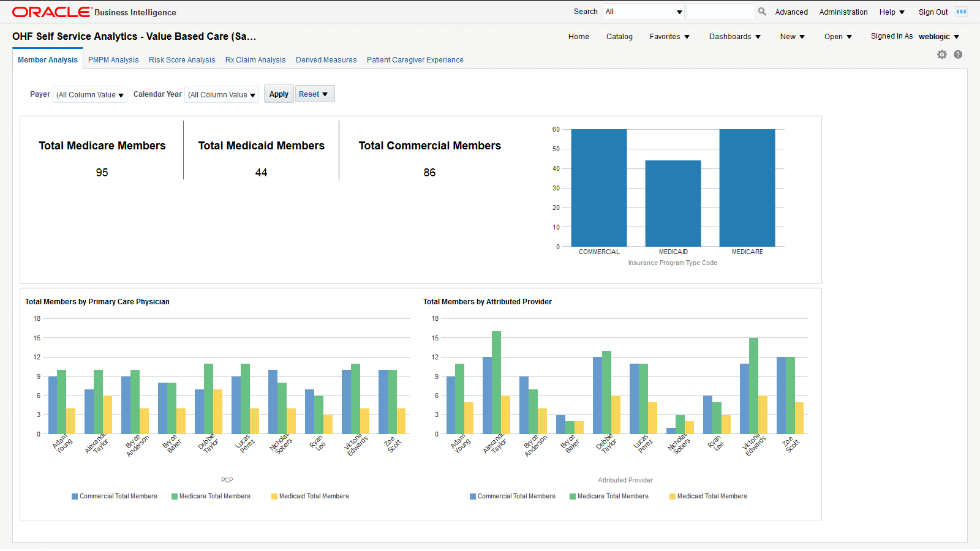This screenshot has width=980, height=551.
Task: Open the Calendar Year value dropdown
Action: (221, 94)
